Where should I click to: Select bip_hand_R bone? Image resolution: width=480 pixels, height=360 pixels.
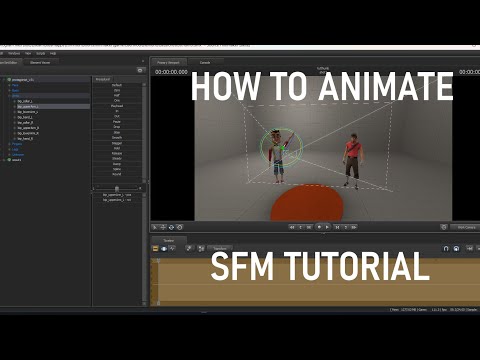(x=25, y=139)
